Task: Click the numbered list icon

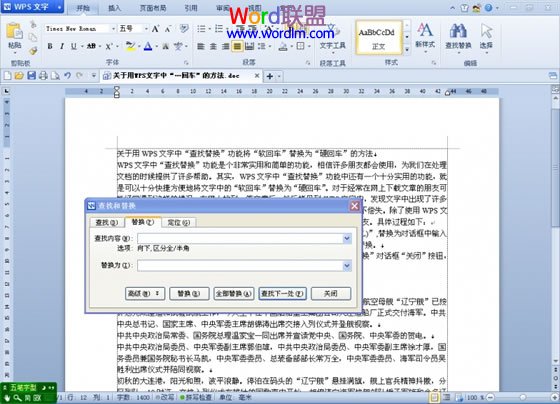Action: click(x=219, y=29)
